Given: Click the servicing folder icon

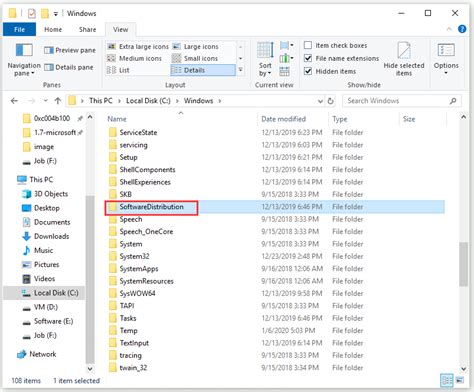Looking at the screenshot, I should 113,145.
